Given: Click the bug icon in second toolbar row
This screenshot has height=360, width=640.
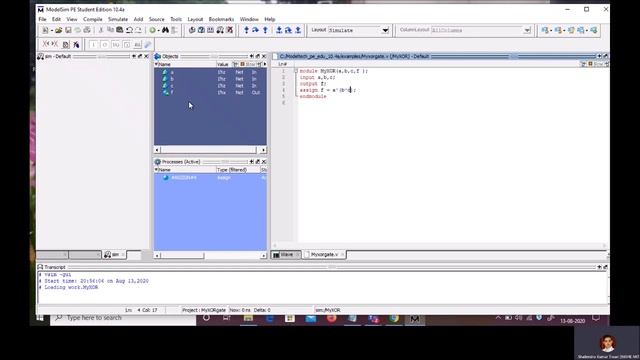Looking at the screenshot, I should (76, 44).
